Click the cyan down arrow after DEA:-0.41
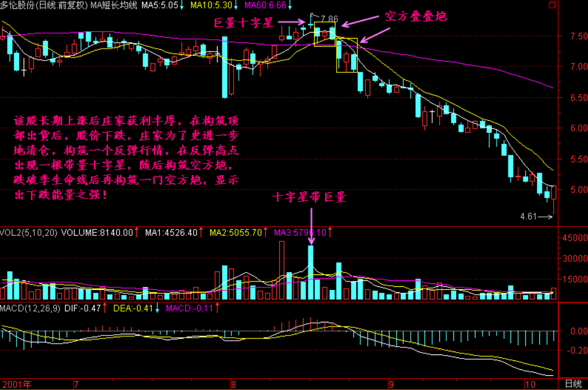 (x=157, y=308)
